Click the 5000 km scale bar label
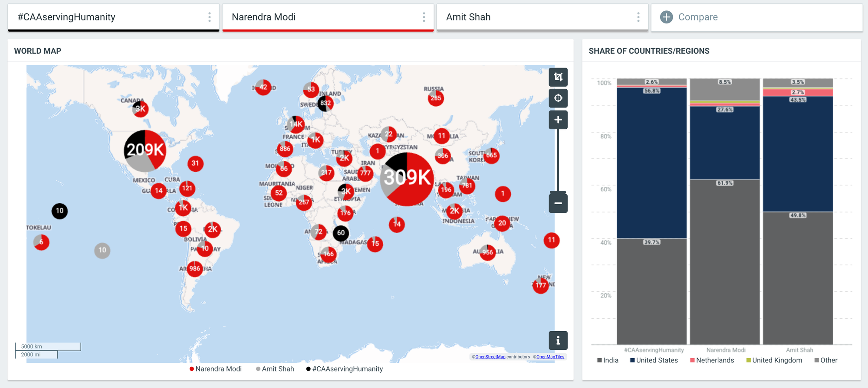Viewport: 868px width, 388px height. (x=31, y=346)
